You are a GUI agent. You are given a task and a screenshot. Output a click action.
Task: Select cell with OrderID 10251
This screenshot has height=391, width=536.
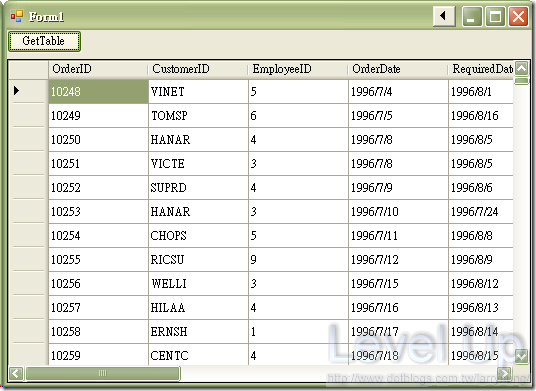[98, 163]
